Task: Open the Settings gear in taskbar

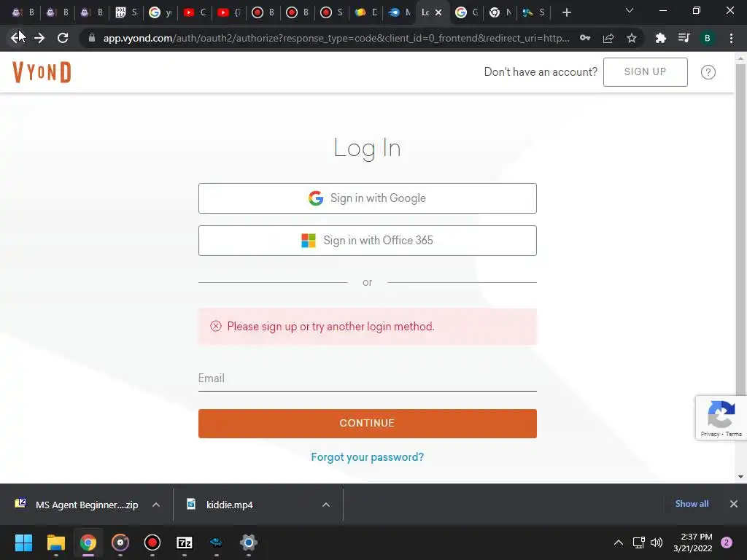Action: pyautogui.click(x=249, y=542)
